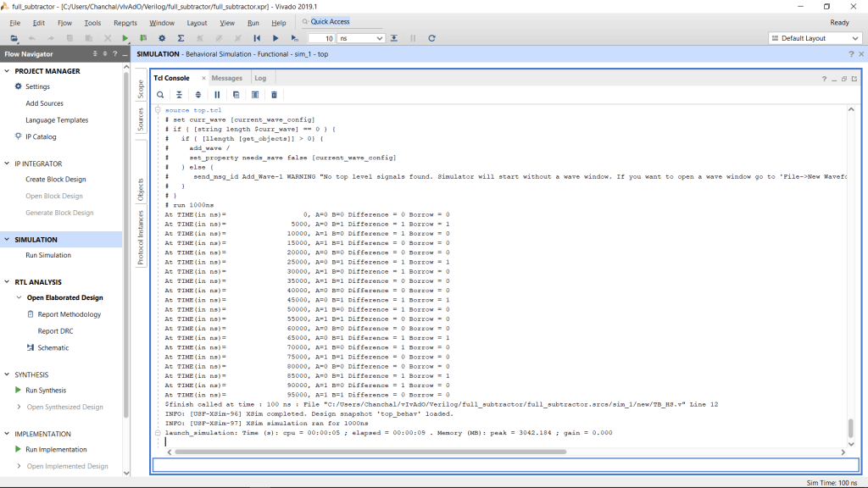This screenshot has width=868, height=488.
Task: Open Settings via the toolbar gear icon
Action: tap(162, 38)
